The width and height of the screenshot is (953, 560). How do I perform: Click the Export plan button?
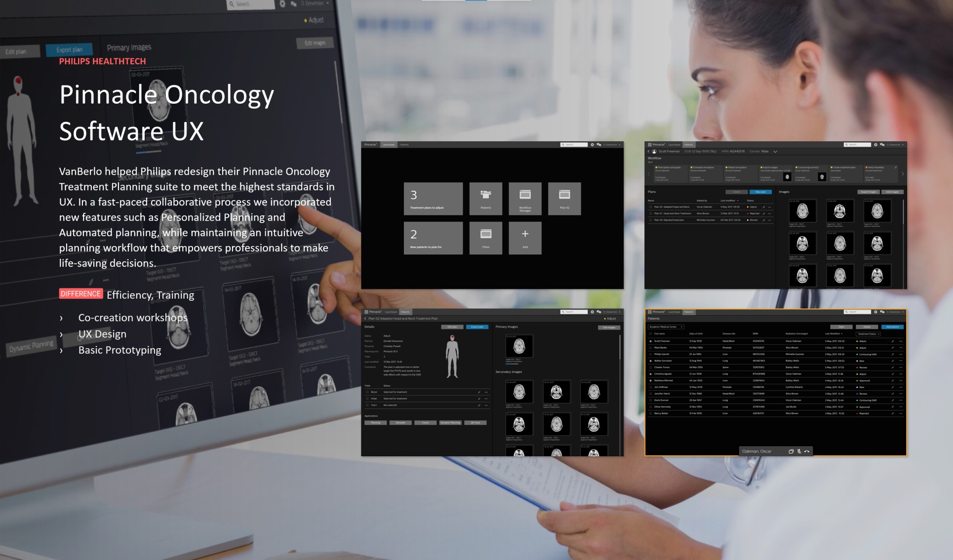[x=68, y=47]
